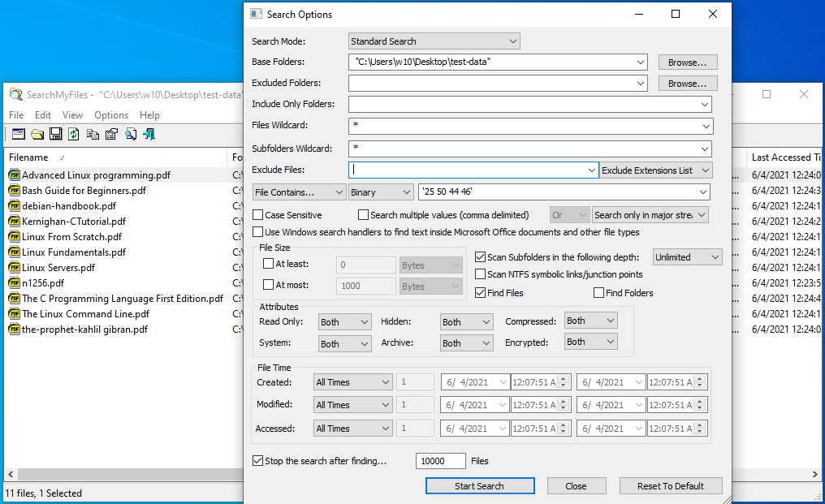Open the Search Mode dropdown

(x=434, y=41)
